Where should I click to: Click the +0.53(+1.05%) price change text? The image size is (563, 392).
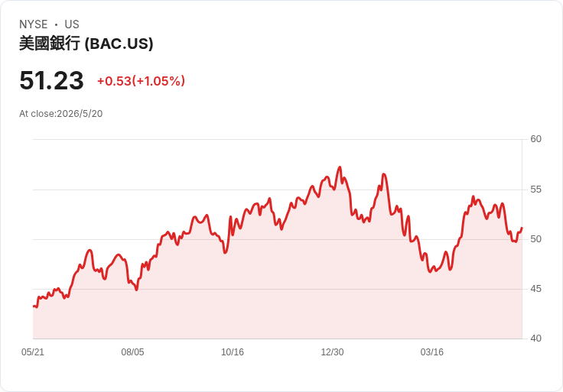coord(141,81)
